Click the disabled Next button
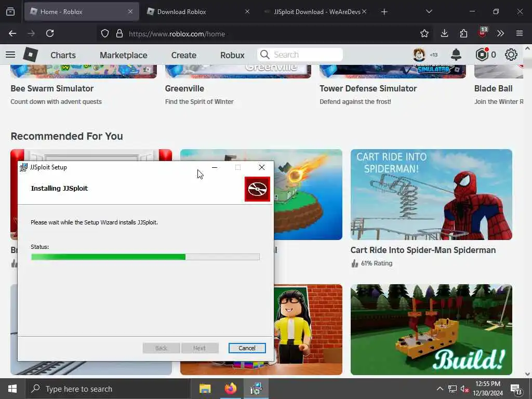Image resolution: width=532 pixels, height=399 pixels. [199, 348]
